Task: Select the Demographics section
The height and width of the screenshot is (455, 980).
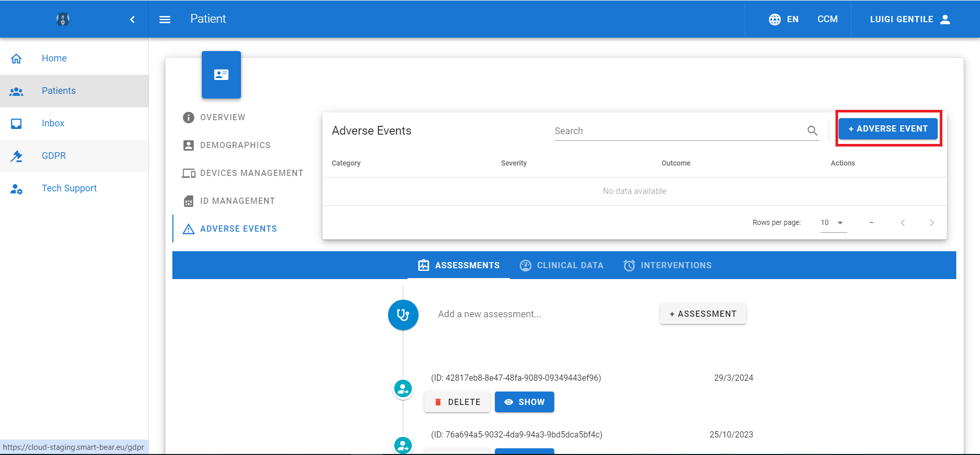Action: click(227, 145)
